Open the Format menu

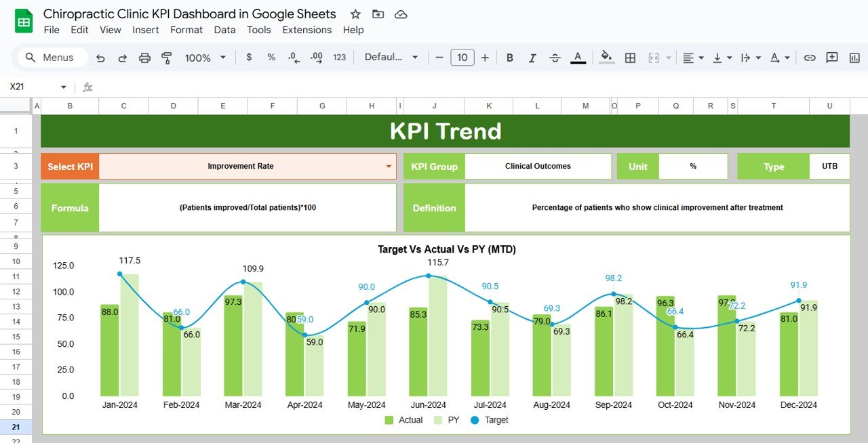click(x=186, y=30)
